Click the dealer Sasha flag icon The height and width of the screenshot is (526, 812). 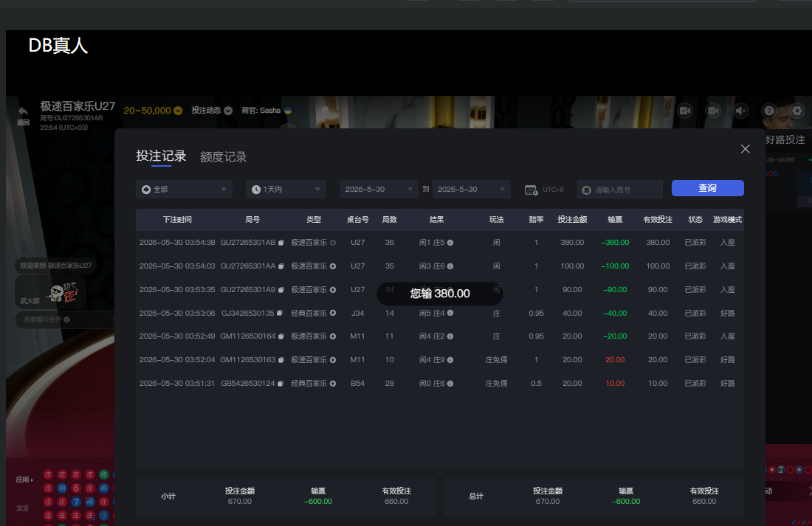(288, 111)
